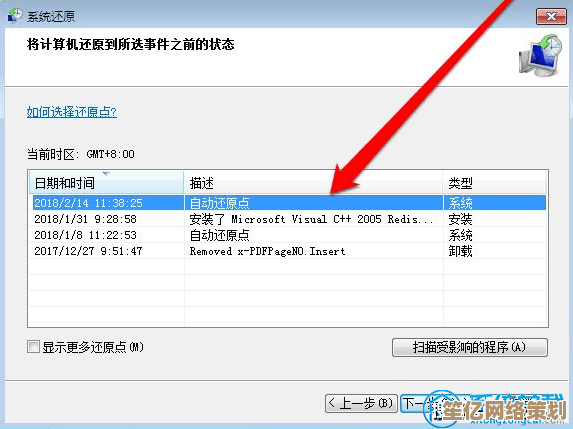Open the 如何选择还原点? help link
The image size is (573, 429).
coord(72,112)
